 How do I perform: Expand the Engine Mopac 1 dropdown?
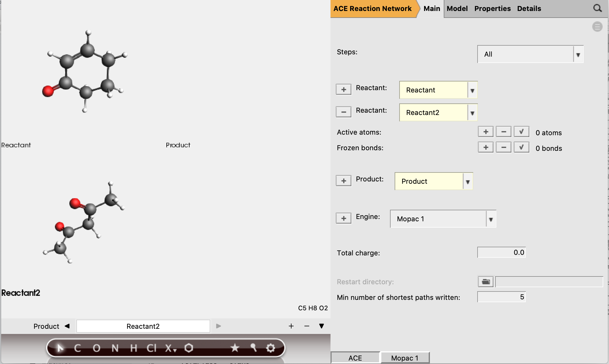[490, 219]
